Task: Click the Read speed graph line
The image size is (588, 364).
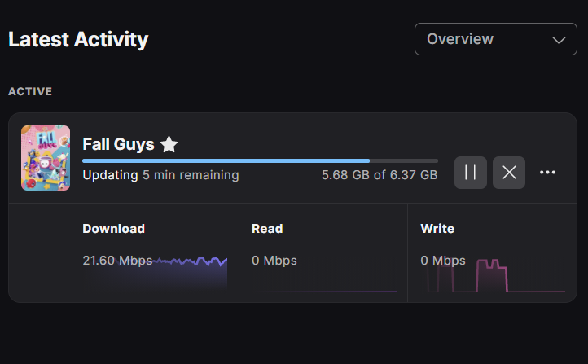Action: [x=325, y=291]
